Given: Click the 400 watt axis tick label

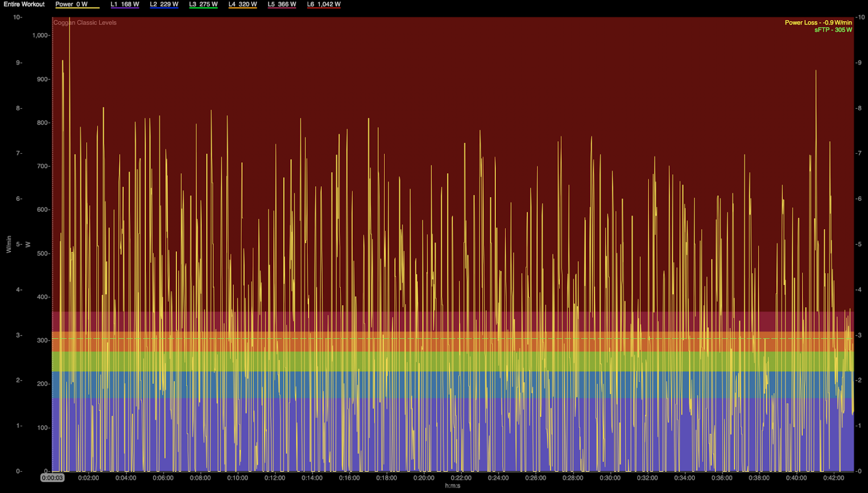Looking at the screenshot, I should pyautogui.click(x=43, y=297).
